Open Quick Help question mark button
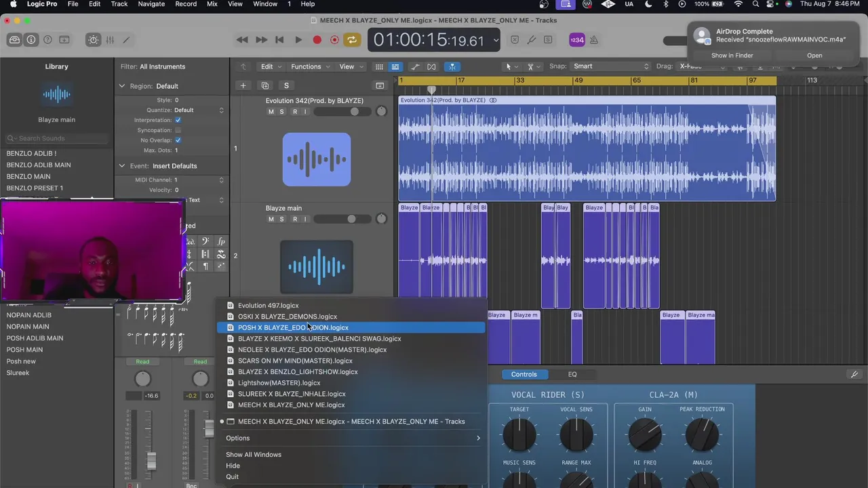Image resolution: width=868 pixels, height=488 pixels. (47, 40)
